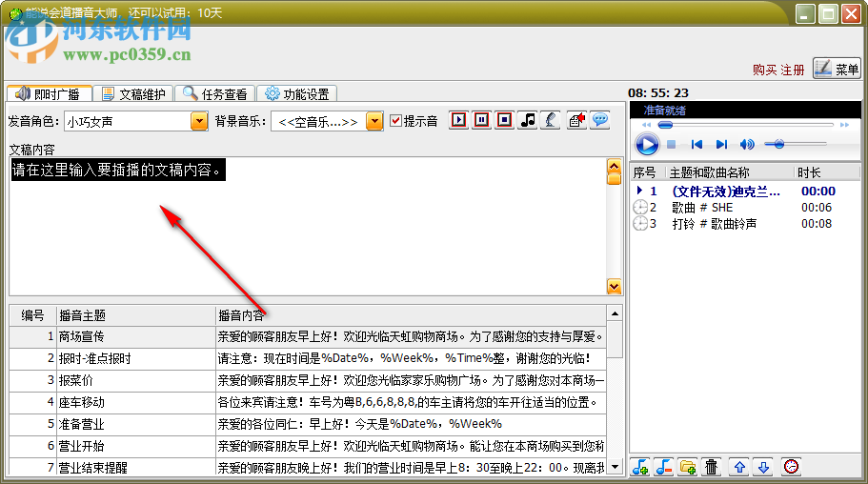Adjust the player volume slider
The height and width of the screenshot is (484, 868).
click(796, 145)
